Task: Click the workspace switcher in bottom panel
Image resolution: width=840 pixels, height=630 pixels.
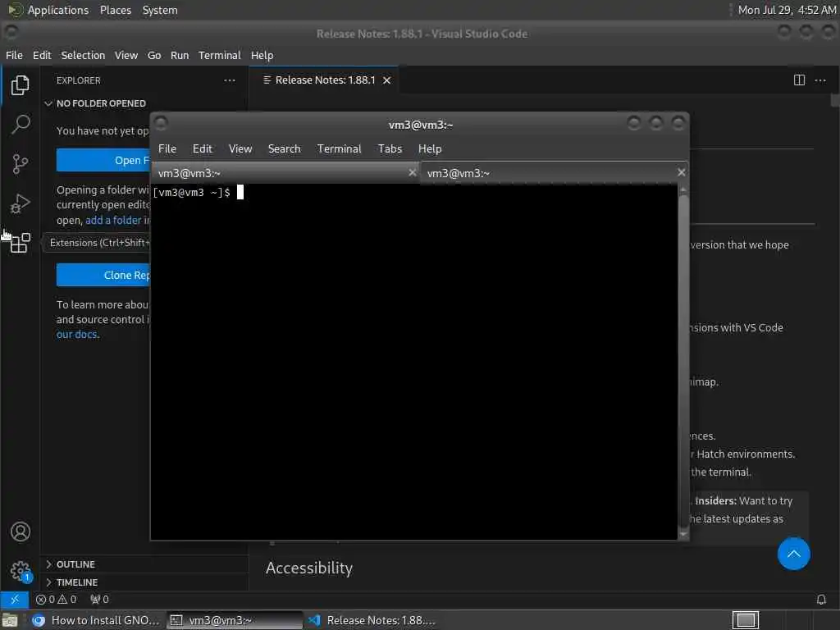Action: pyautogui.click(x=745, y=620)
